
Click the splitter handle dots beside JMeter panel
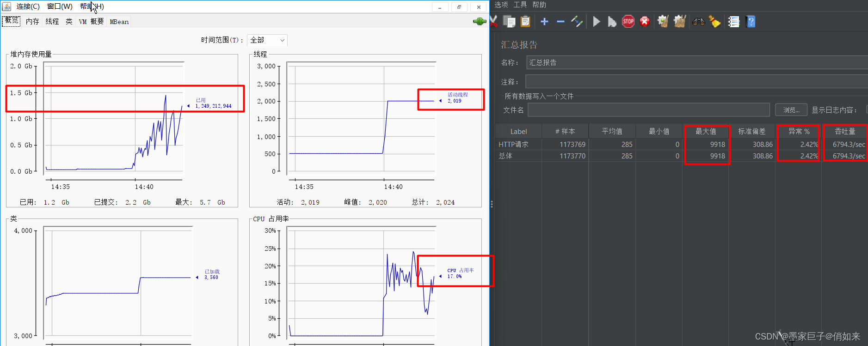coord(492,204)
